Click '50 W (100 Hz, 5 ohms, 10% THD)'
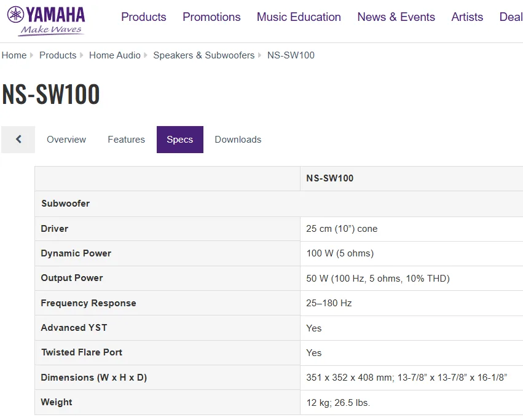523x420 pixels. coord(378,279)
